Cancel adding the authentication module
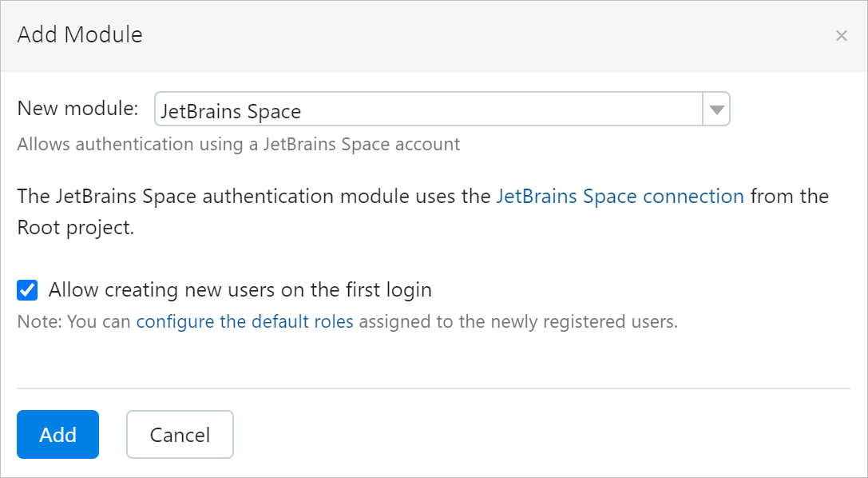This screenshot has width=868, height=478. click(179, 434)
